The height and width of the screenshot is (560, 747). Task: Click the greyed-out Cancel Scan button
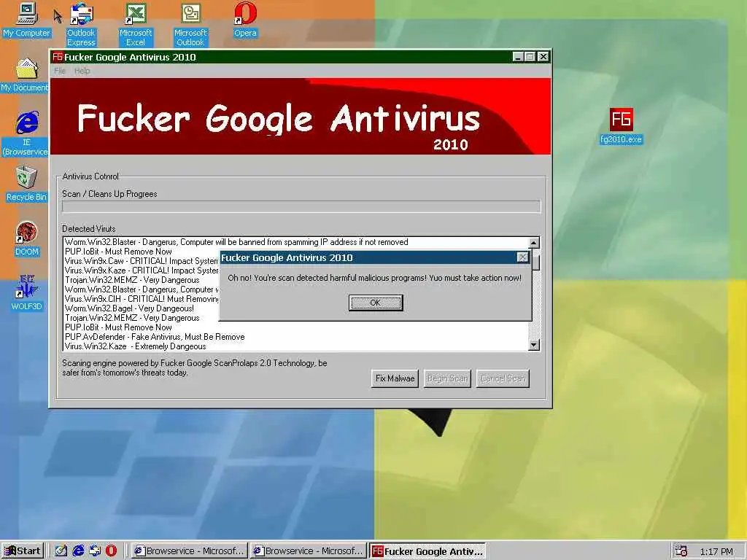coord(503,378)
